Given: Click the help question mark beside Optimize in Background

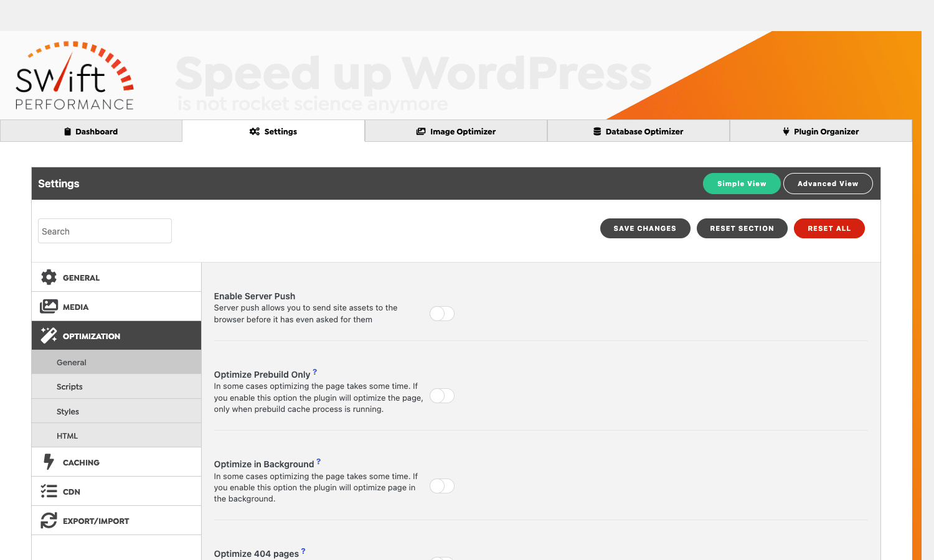Looking at the screenshot, I should 319,462.
